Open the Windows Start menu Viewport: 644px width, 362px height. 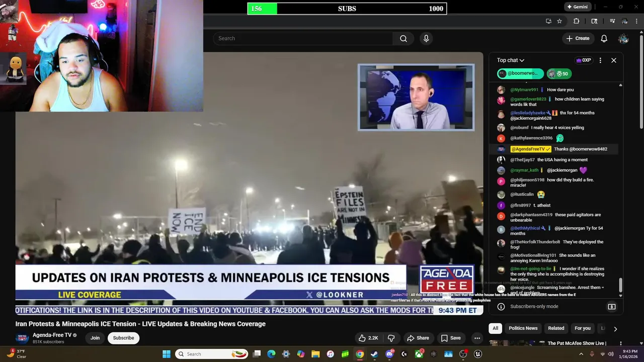pyautogui.click(x=167, y=354)
